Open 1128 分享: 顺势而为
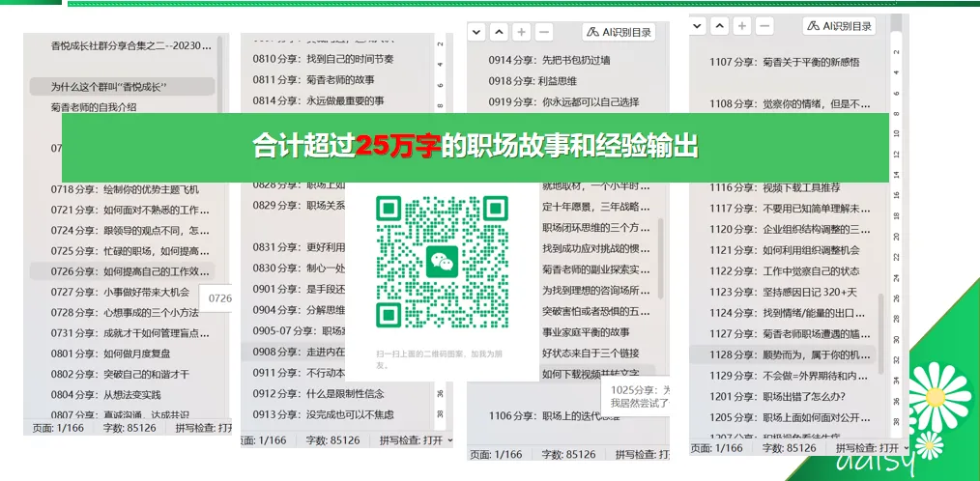980x481 pixels. [x=783, y=354]
